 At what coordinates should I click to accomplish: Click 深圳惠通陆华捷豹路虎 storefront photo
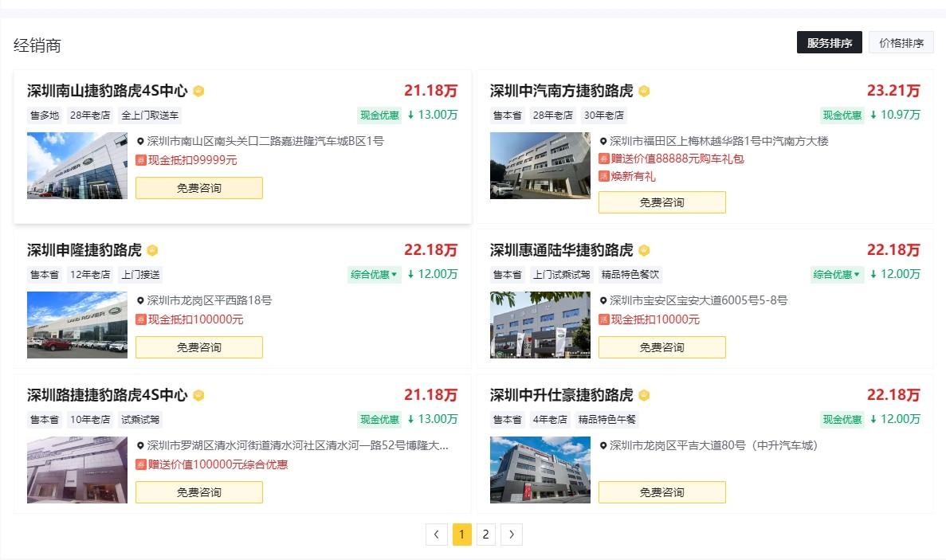[540, 325]
